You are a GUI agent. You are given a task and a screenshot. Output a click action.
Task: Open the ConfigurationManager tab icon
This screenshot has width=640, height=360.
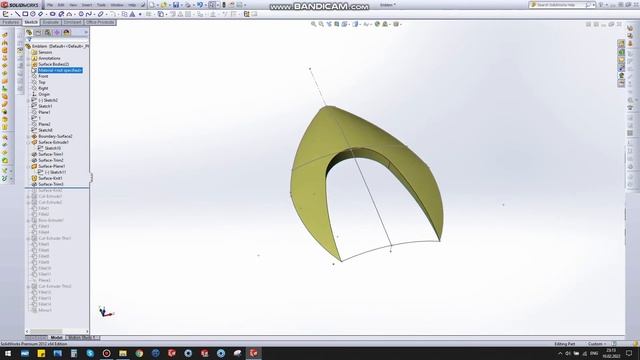pos(48,33)
